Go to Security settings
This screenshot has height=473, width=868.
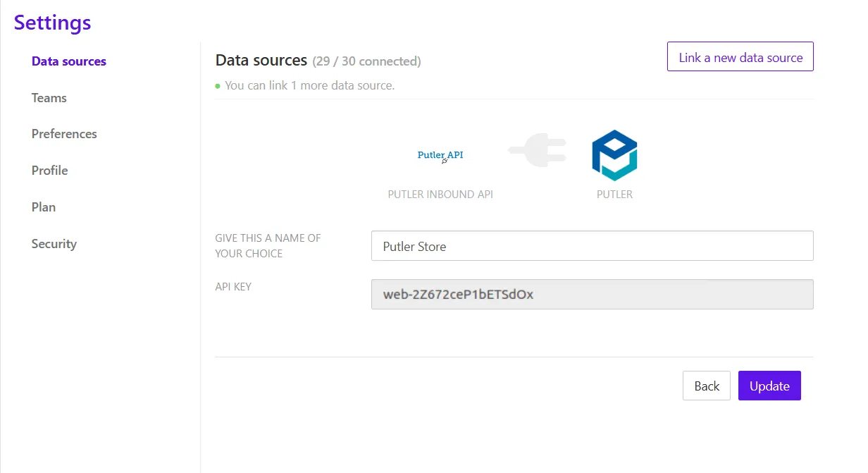pyautogui.click(x=54, y=244)
